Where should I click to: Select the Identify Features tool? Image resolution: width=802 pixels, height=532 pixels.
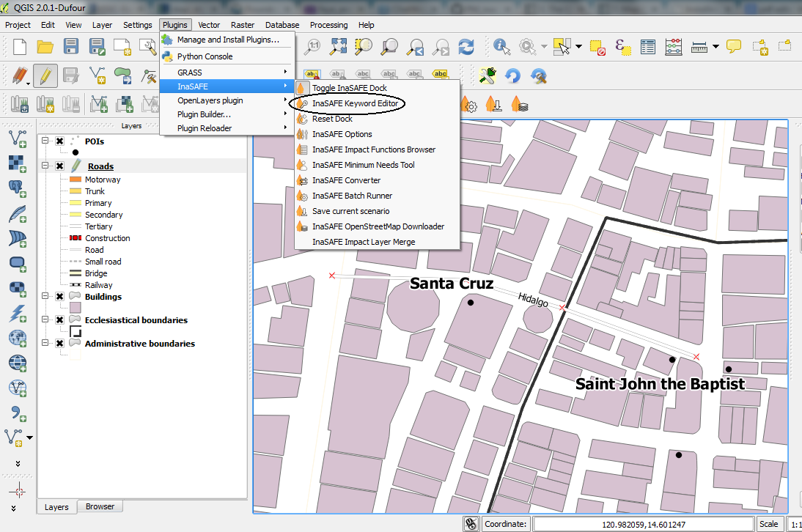point(501,47)
